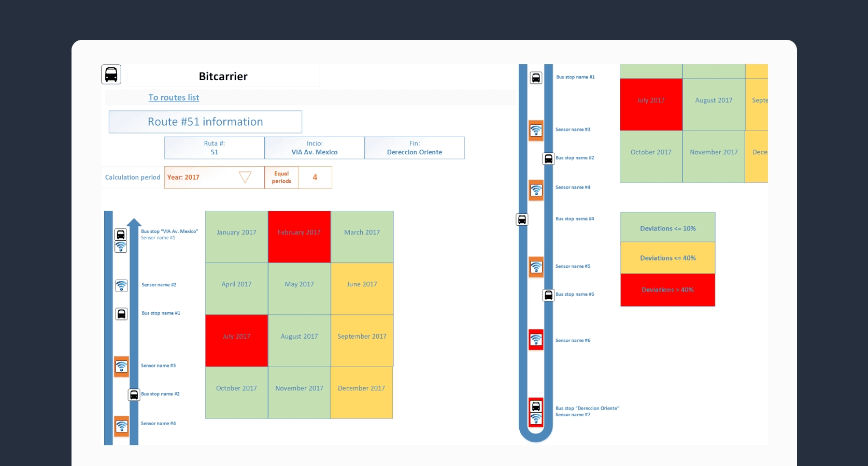
Task: Open the yellow June 2017 cell
Action: pos(362,289)
